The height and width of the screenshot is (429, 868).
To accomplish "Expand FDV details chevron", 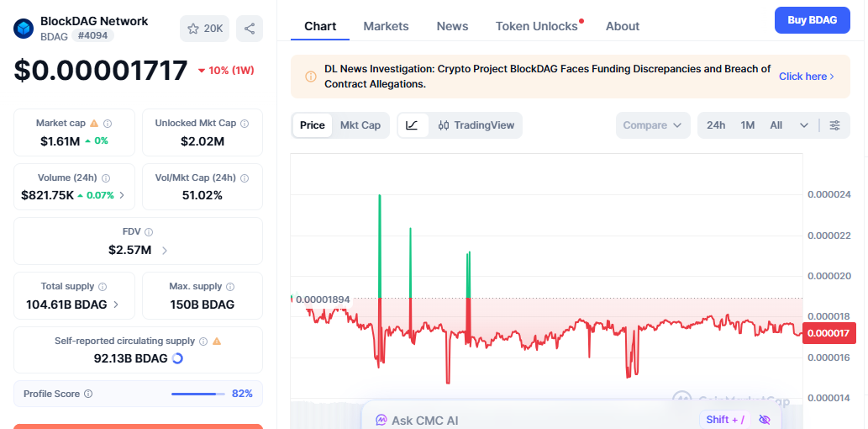I will [165, 251].
